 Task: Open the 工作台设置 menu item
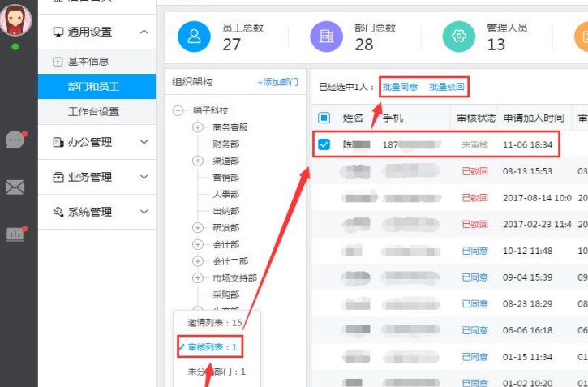click(97, 112)
